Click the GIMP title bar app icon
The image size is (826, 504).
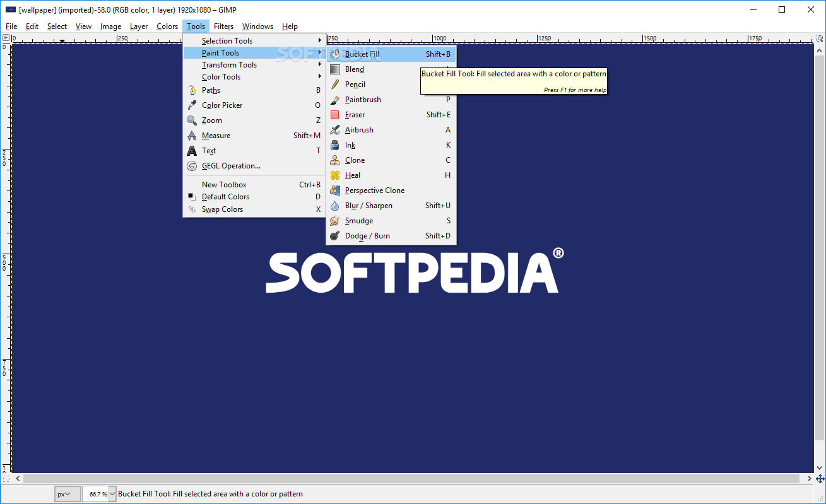[x=11, y=9]
